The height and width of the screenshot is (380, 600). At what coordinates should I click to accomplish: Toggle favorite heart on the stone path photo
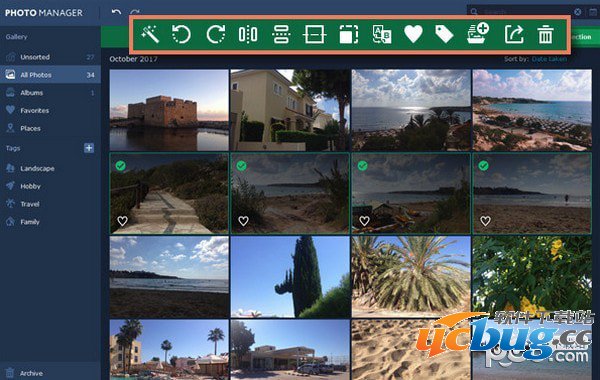click(x=122, y=221)
